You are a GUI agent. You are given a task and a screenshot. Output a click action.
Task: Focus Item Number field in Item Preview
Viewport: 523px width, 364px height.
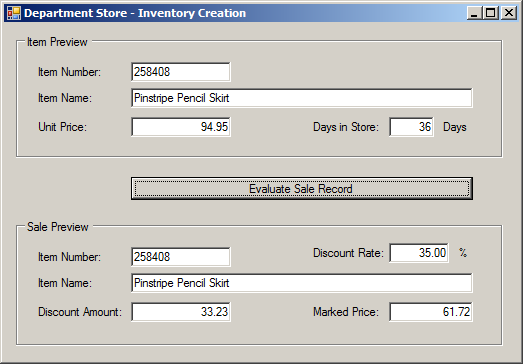tap(180, 72)
